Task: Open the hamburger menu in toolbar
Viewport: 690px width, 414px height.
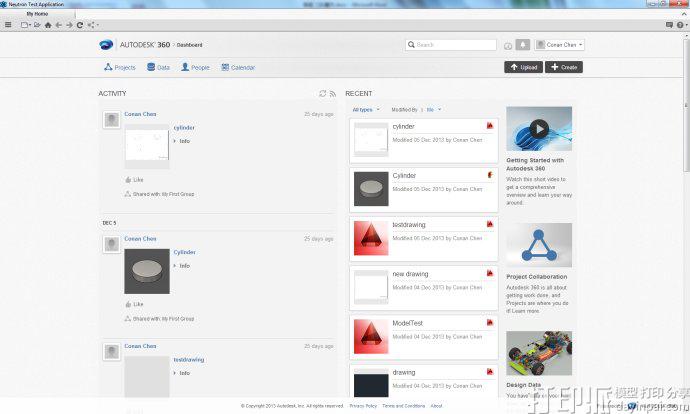Action: pyautogui.click(x=8, y=25)
